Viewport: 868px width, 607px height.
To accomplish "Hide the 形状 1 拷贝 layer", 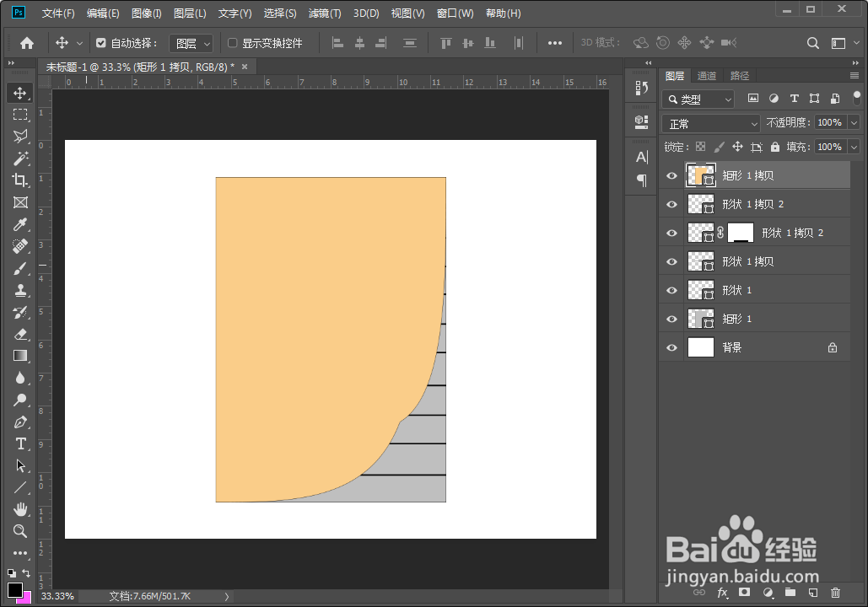I will [x=671, y=261].
